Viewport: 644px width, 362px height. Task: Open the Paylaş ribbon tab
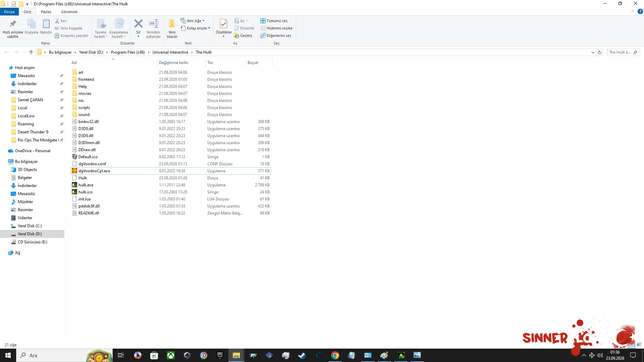click(x=46, y=12)
